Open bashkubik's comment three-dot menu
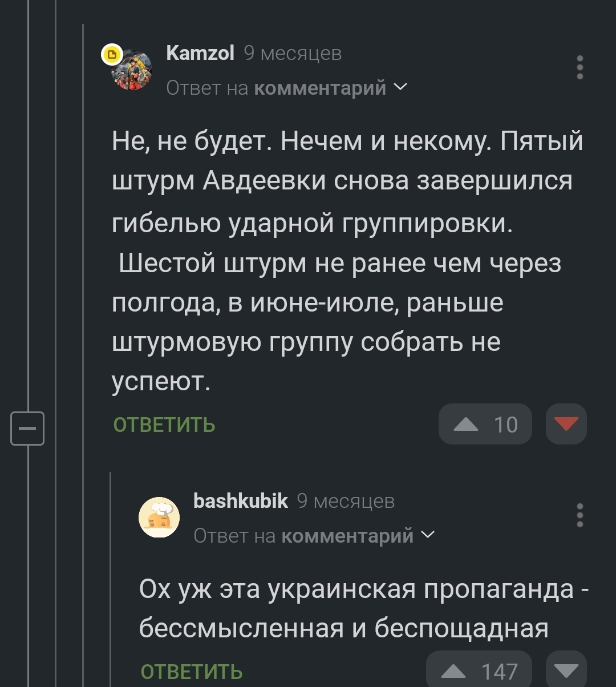 click(579, 515)
